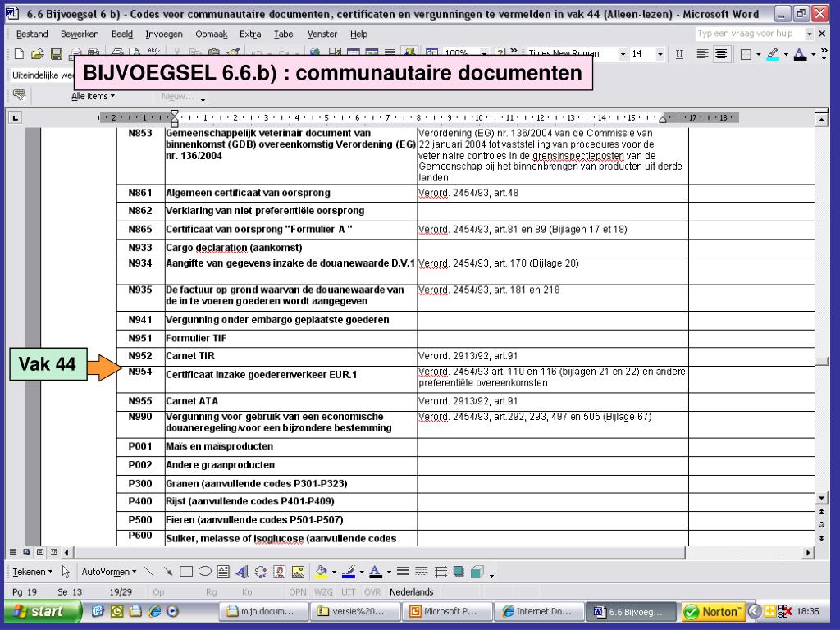Open highlight color dropdown arrow
The image size is (840, 630).
point(786,54)
